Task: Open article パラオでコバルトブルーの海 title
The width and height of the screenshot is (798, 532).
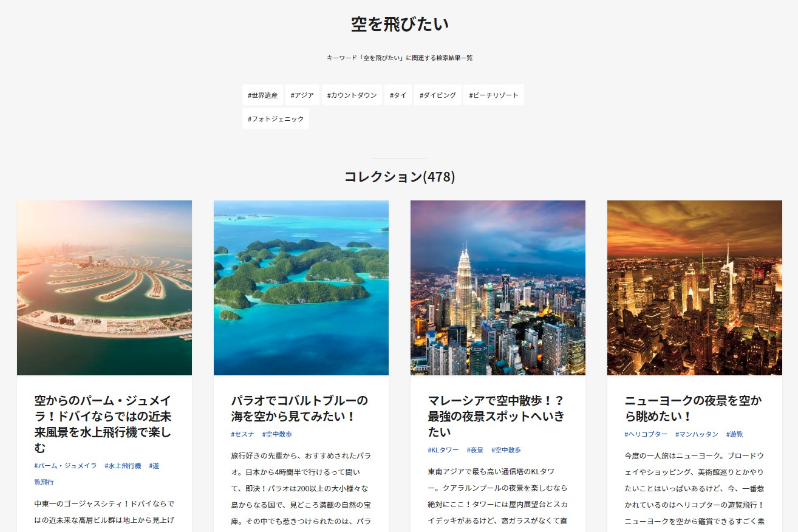Action: pyautogui.click(x=299, y=408)
